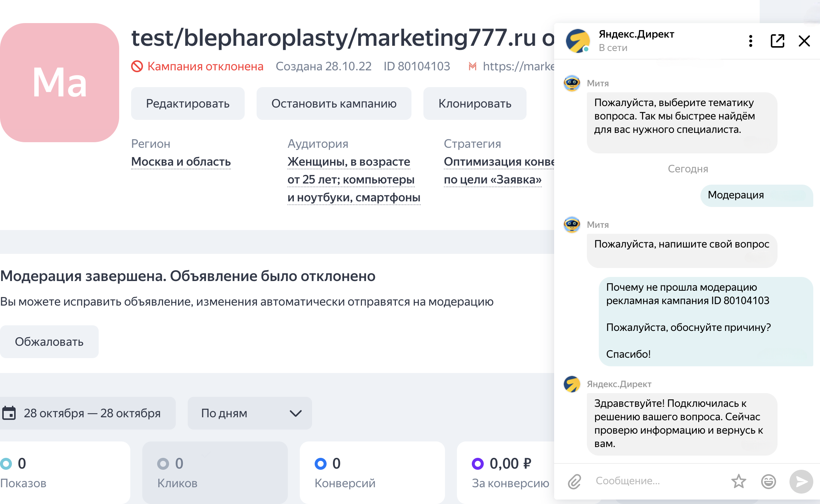Image resolution: width=820 pixels, height=504 pixels.
Task: Click the Редактировать button
Action: click(188, 103)
